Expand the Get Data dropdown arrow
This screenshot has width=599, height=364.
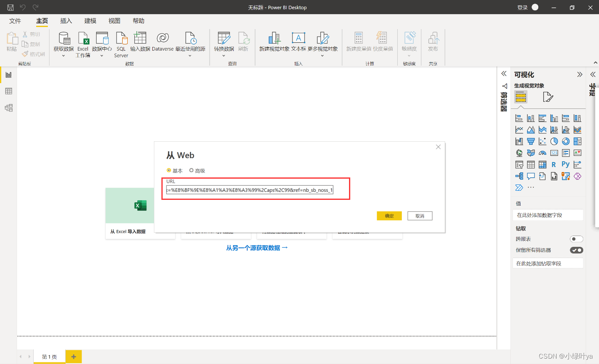(64, 56)
